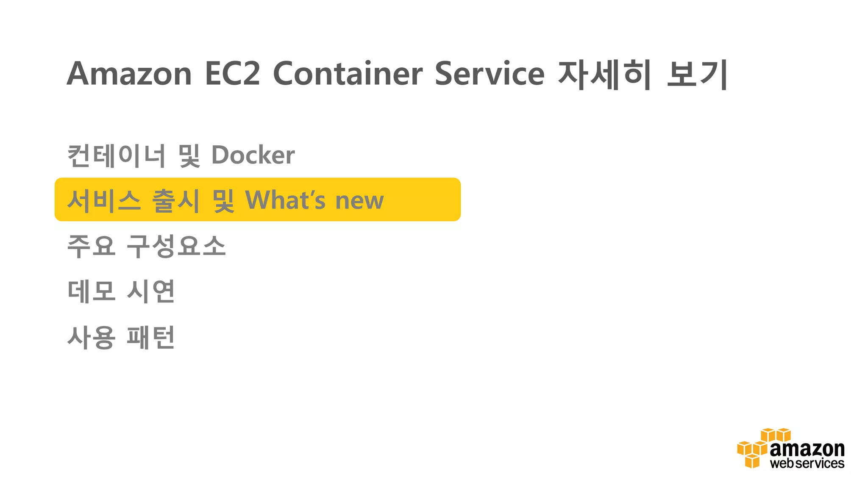Viewport: 868px width, 488px height.
Task: Click 'EC2' in the slide title
Action: [232, 74]
